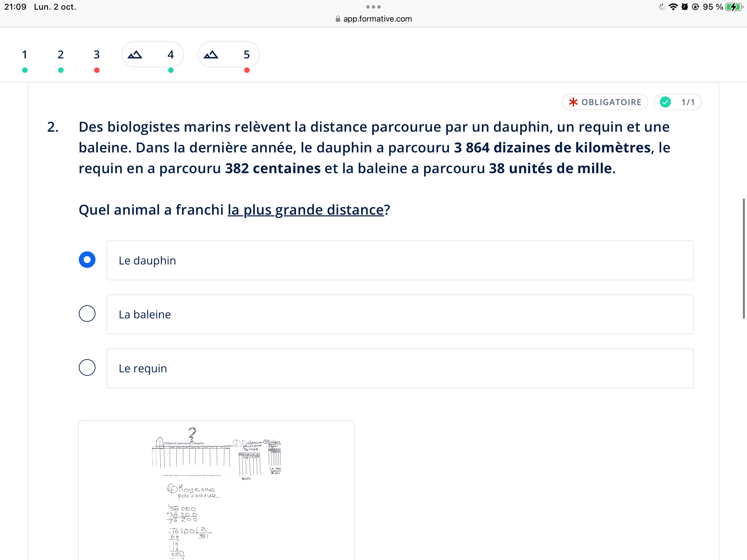Select the Le requin radio button

point(87,368)
